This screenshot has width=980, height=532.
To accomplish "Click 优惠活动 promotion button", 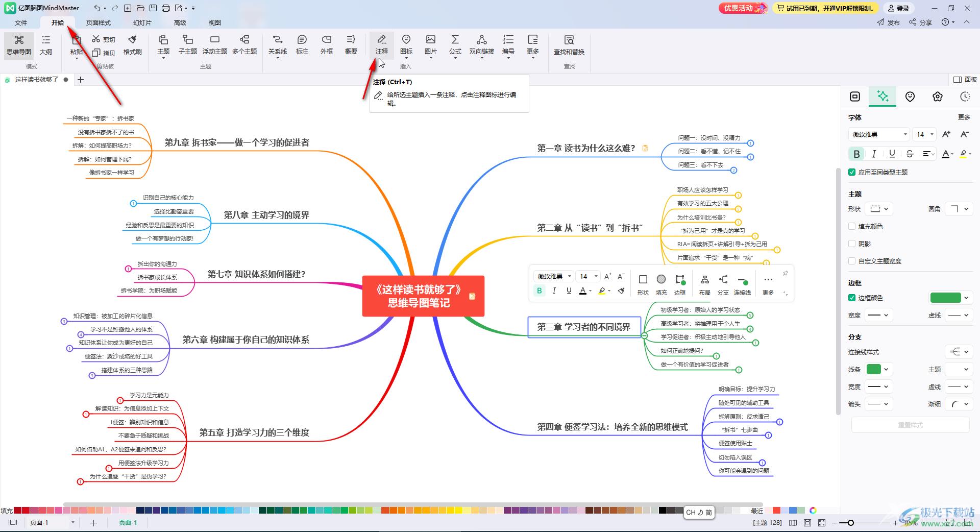I will coord(743,8).
